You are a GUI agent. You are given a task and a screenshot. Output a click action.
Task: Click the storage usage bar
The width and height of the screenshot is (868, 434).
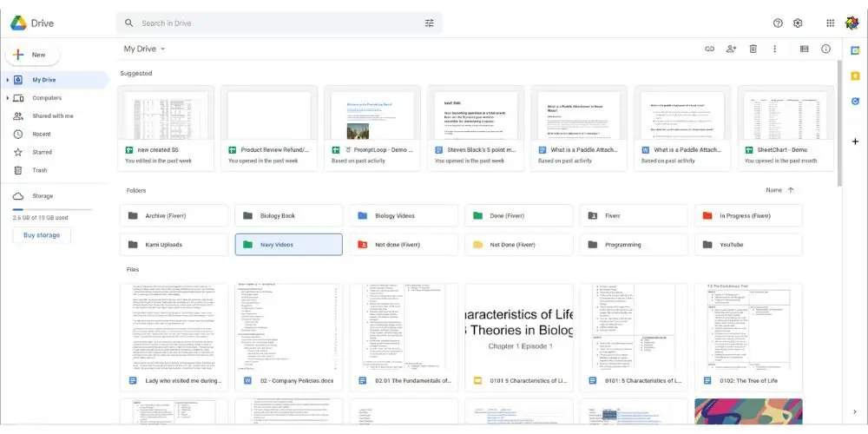pyautogui.click(x=52, y=210)
